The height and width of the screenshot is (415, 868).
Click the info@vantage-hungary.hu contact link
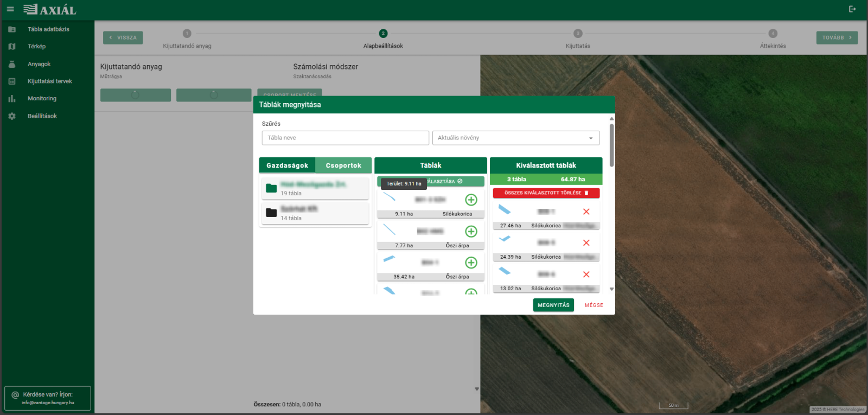(x=48, y=403)
